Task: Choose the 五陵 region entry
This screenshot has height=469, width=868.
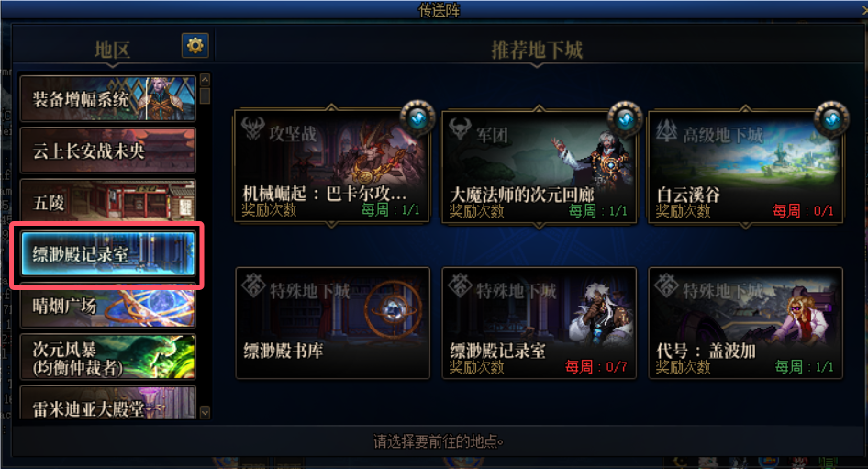Action: [x=108, y=202]
